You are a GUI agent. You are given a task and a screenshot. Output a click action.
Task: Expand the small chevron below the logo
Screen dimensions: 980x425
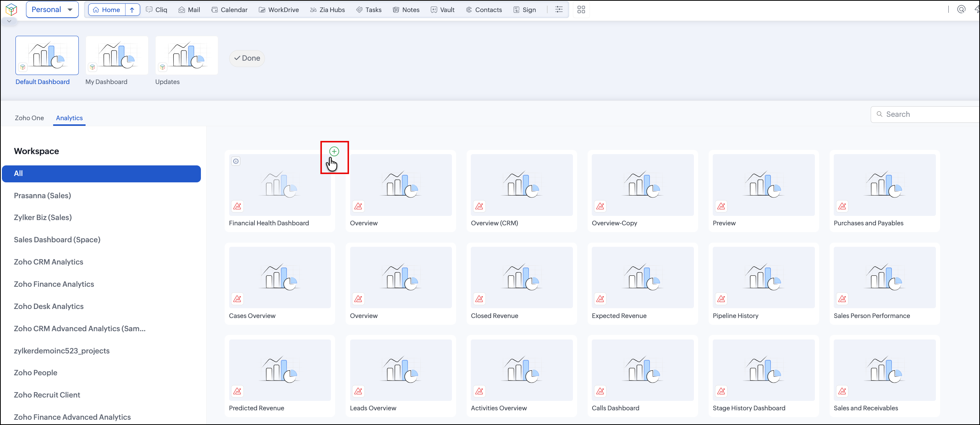pos(9,21)
